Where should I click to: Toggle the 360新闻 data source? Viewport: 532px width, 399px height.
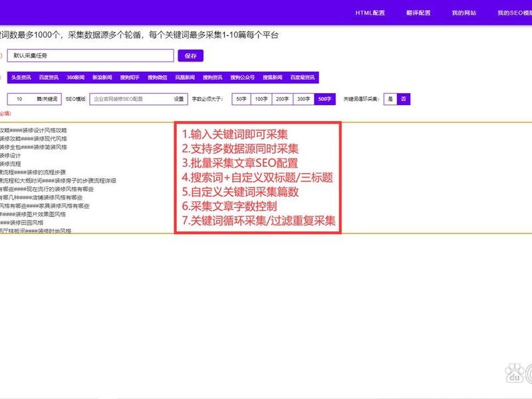(x=75, y=77)
